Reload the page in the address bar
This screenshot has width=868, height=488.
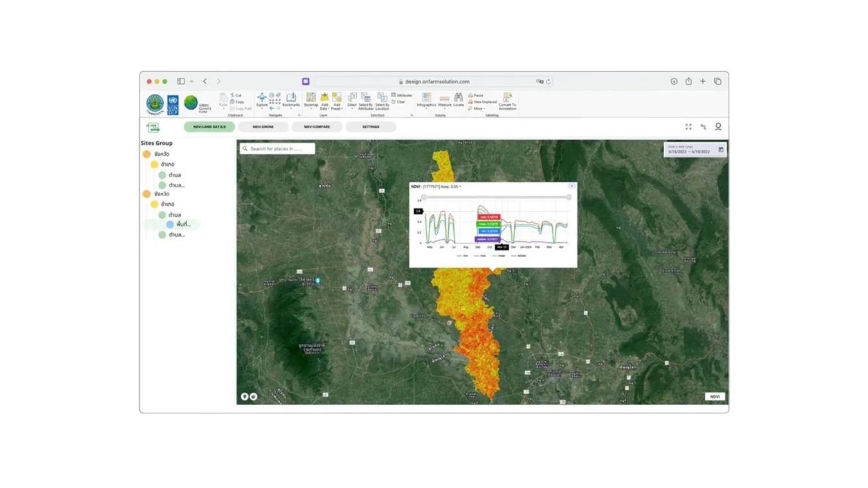[x=548, y=82]
